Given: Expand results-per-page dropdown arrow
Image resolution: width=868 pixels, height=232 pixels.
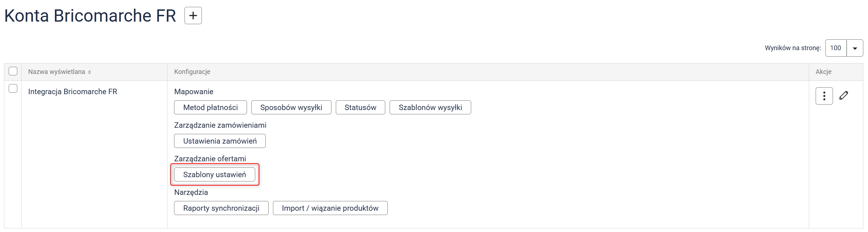Looking at the screenshot, I should [855, 48].
